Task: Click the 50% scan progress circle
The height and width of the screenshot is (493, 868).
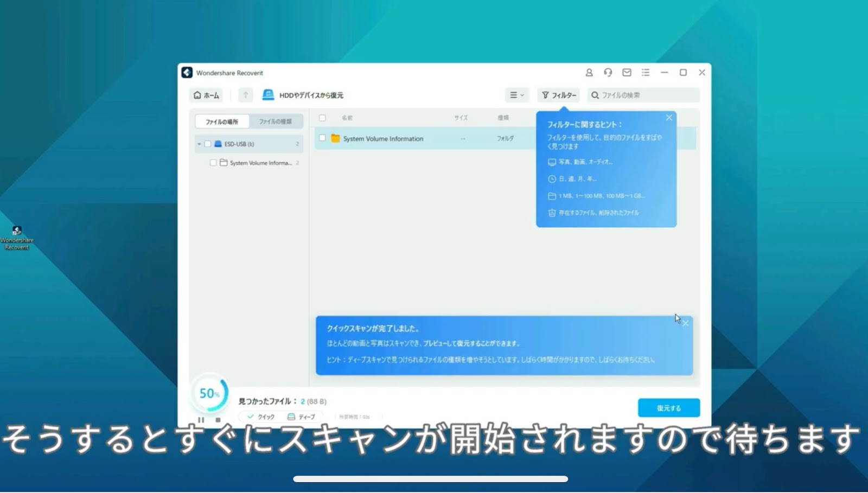Action: 210,393
